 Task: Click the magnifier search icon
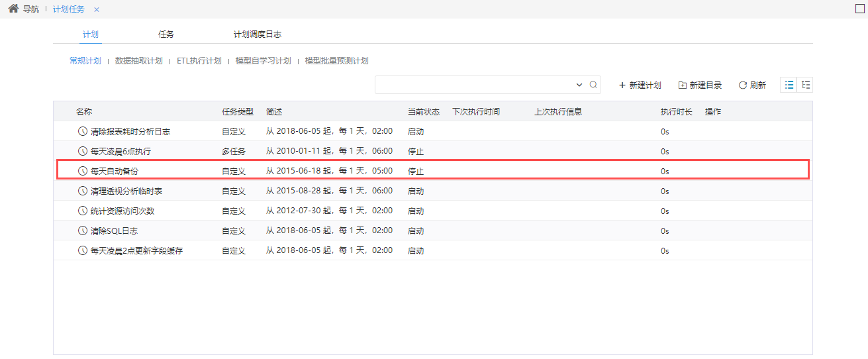(x=593, y=85)
